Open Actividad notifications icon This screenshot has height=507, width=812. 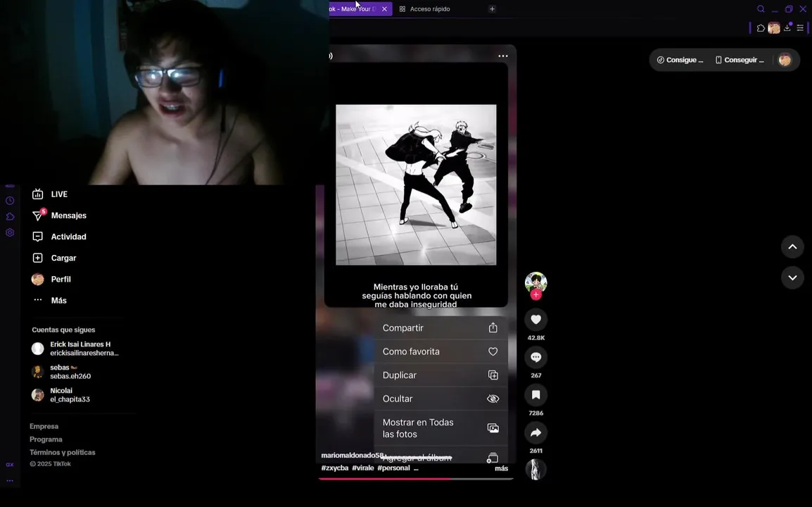(38, 237)
